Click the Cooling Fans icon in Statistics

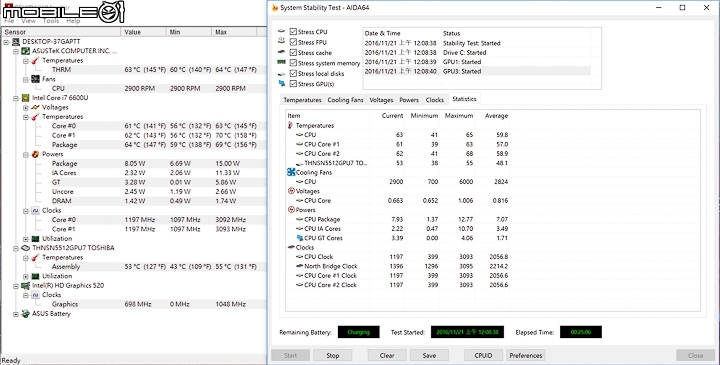291,173
